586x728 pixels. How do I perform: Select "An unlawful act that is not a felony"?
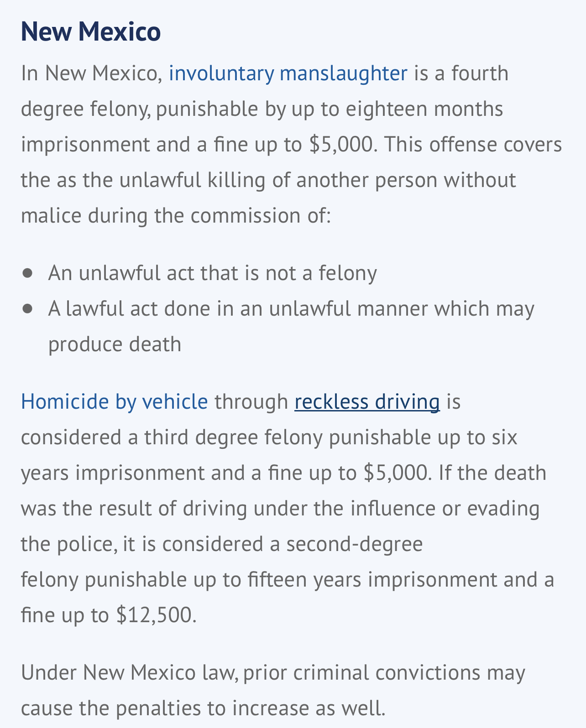[213, 273]
